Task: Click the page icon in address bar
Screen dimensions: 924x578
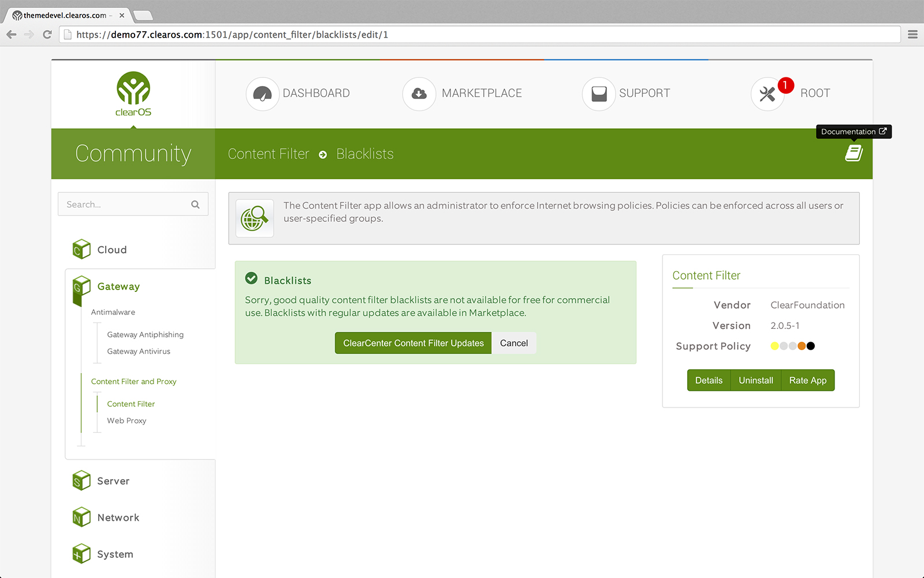Action: tap(68, 35)
